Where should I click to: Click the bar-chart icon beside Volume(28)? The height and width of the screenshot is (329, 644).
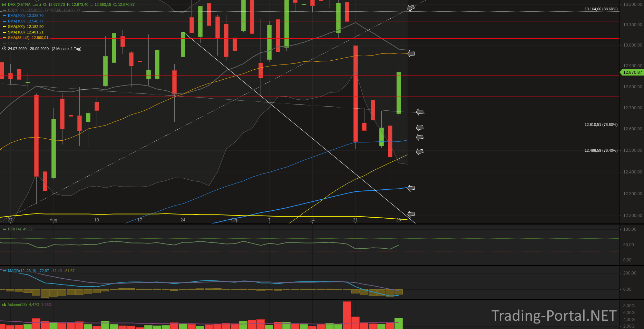[4, 305]
